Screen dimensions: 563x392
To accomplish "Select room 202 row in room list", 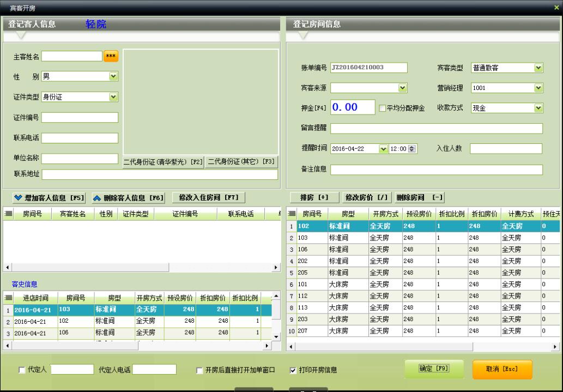I will [x=423, y=261].
